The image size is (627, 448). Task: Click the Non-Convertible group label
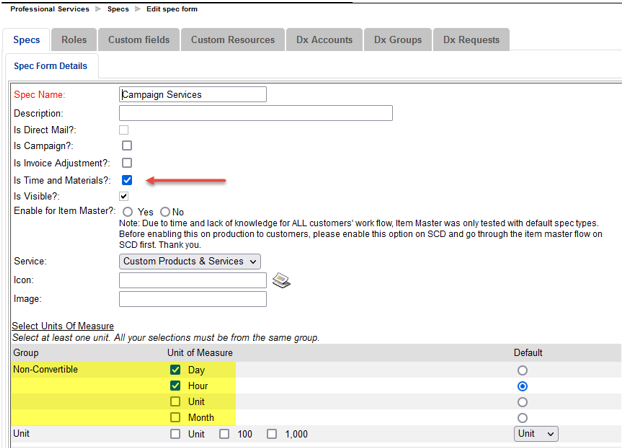click(x=46, y=369)
